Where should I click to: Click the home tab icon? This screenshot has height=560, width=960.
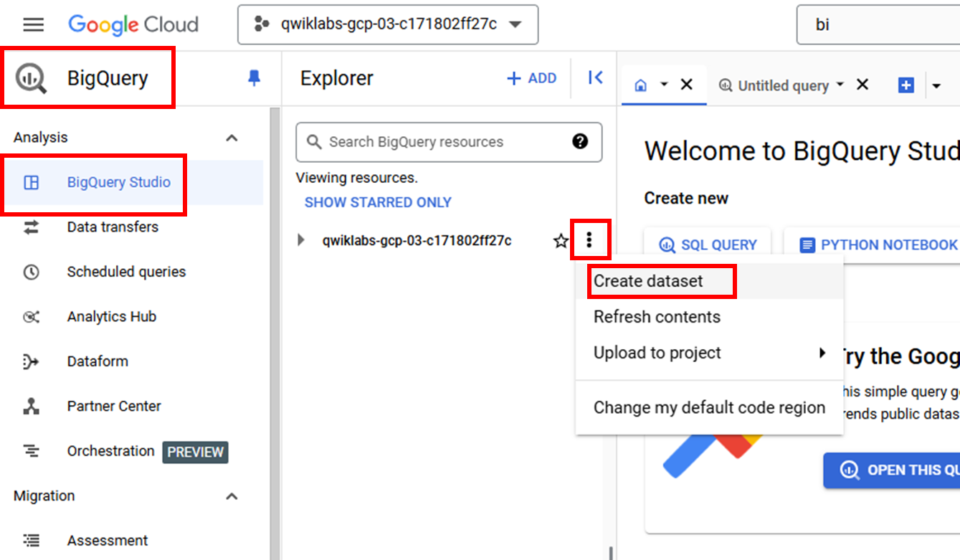tap(641, 85)
